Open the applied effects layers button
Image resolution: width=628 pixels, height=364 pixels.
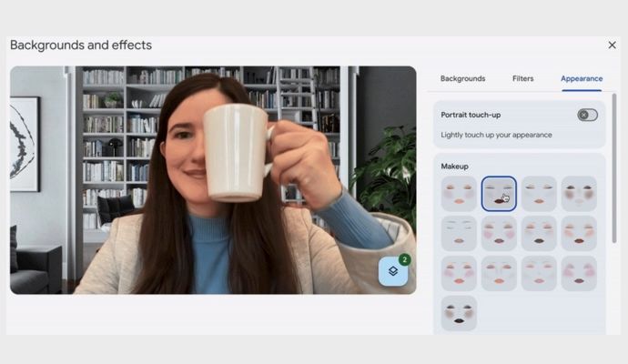click(393, 271)
